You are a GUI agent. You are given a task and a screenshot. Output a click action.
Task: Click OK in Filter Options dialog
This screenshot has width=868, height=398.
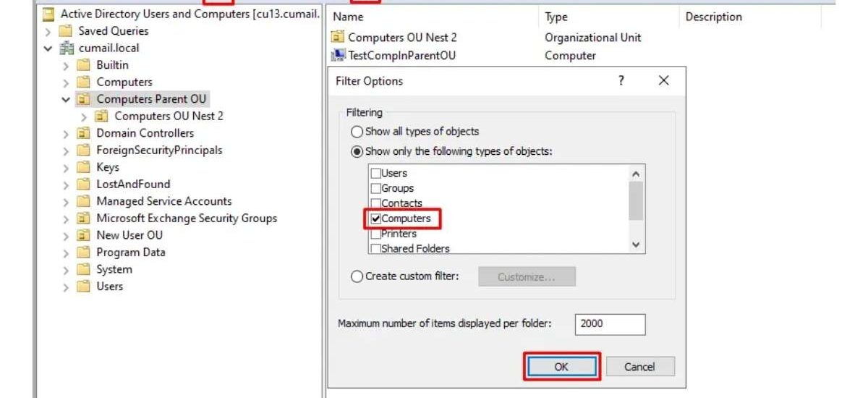561,367
